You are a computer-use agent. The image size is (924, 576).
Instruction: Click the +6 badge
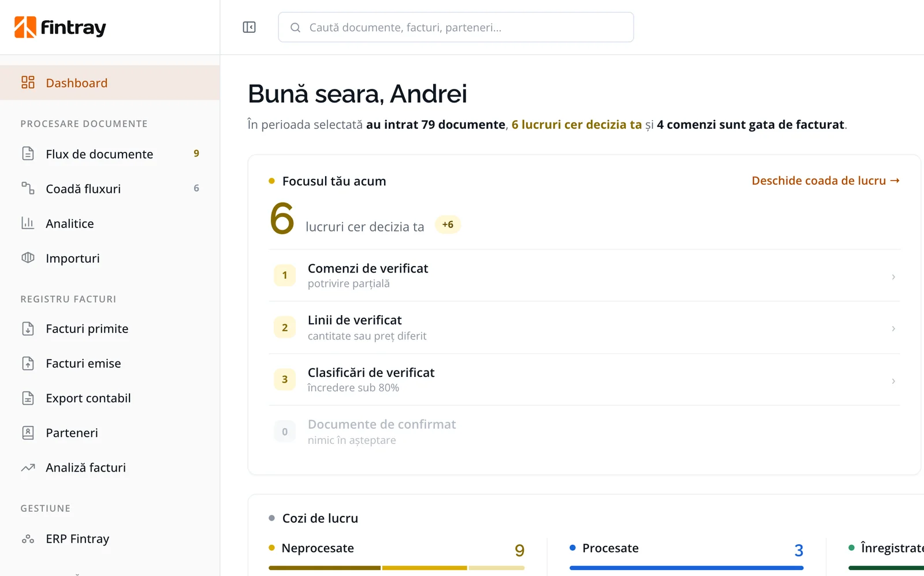pos(448,225)
